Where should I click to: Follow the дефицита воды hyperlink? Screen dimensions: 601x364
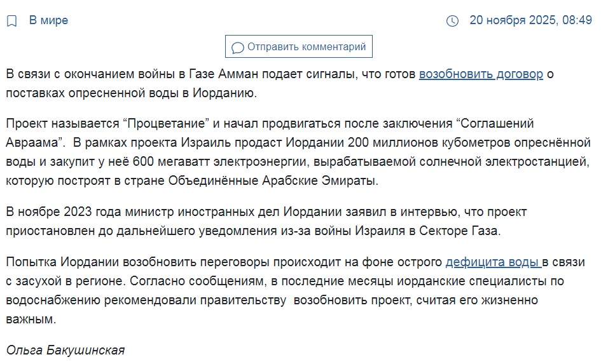pos(494,262)
